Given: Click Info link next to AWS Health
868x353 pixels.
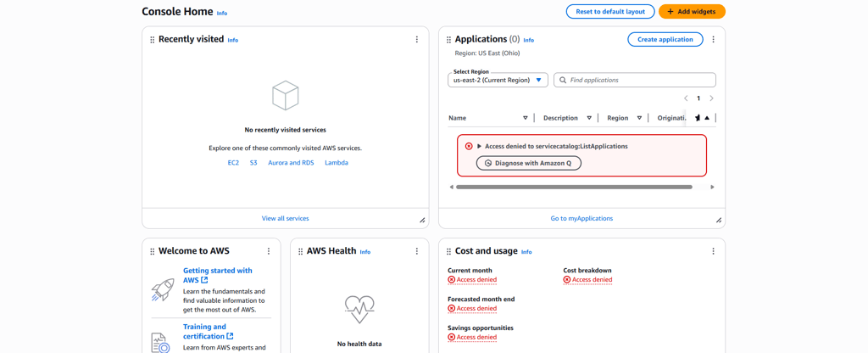Looking at the screenshot, I should [365, 252].
